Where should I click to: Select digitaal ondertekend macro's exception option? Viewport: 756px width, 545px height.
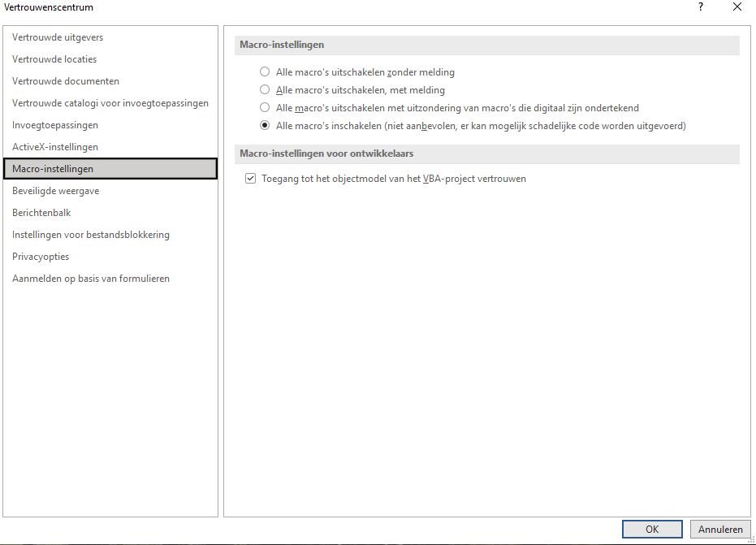tap(265, 107)
